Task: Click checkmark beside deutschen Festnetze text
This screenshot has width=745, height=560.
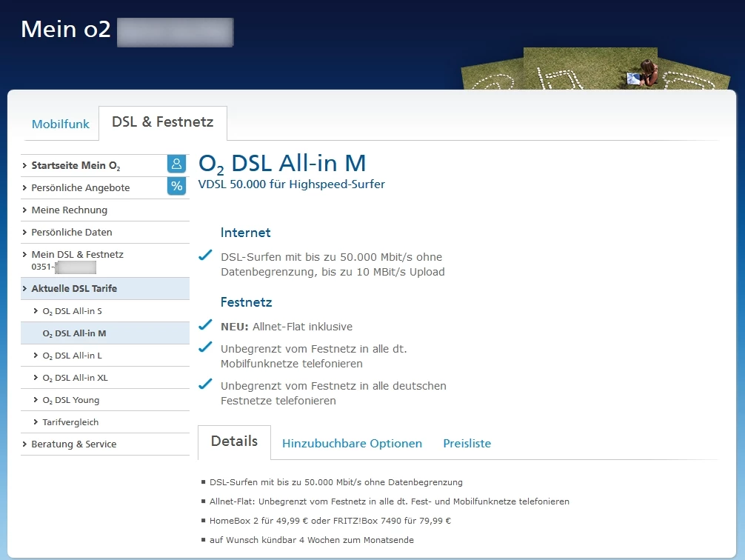Action: coord(205,384)
